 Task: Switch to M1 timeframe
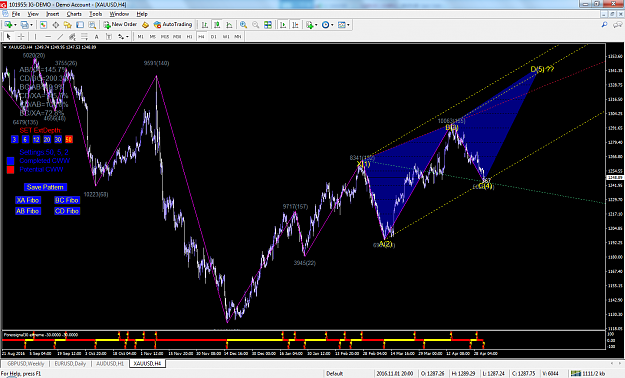click(140, 37)
